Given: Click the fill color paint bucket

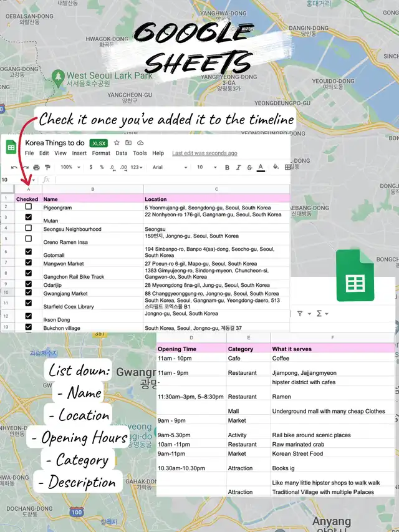Looking at the screenshot, I should tap(275, 167).
